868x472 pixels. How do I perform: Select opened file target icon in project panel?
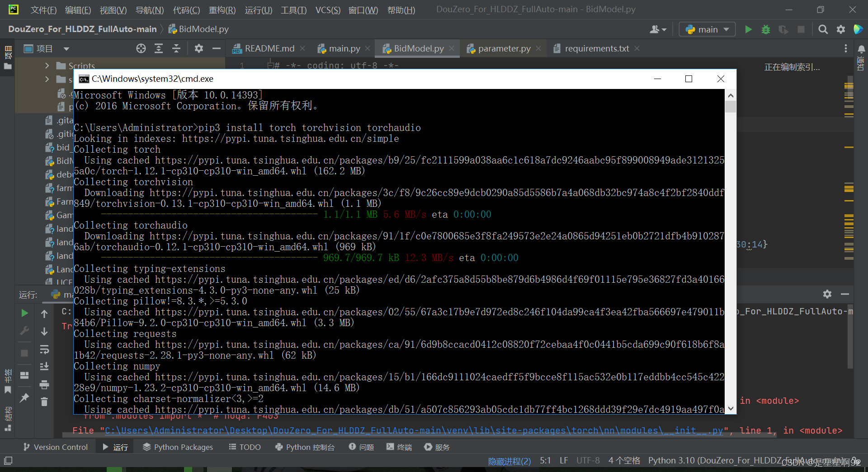pyautogui.click(x=141, y=49)
